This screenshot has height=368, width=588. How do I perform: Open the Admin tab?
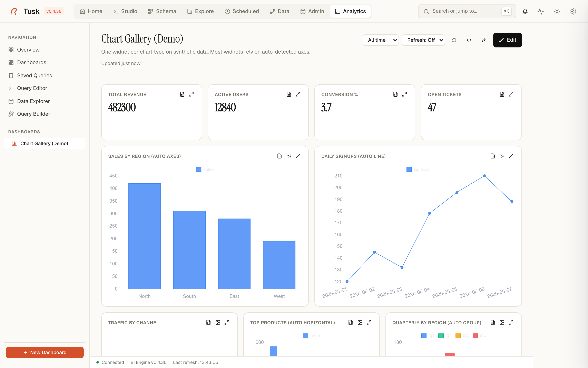pos(312,11)
